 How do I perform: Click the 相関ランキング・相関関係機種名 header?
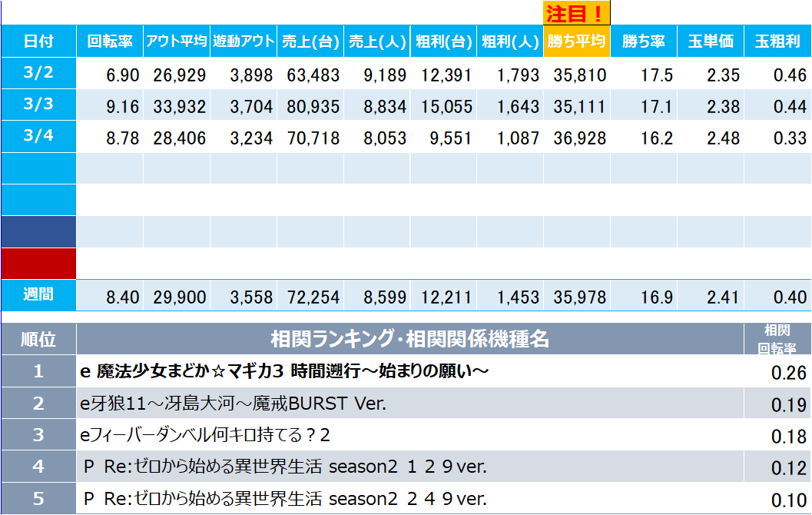409,339
